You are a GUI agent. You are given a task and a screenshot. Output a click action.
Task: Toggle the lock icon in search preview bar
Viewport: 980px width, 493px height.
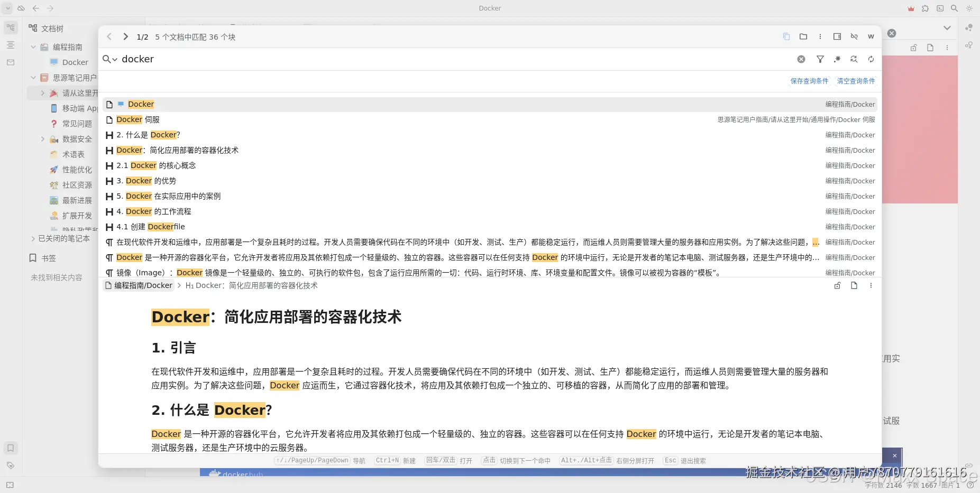click(837, 285)
